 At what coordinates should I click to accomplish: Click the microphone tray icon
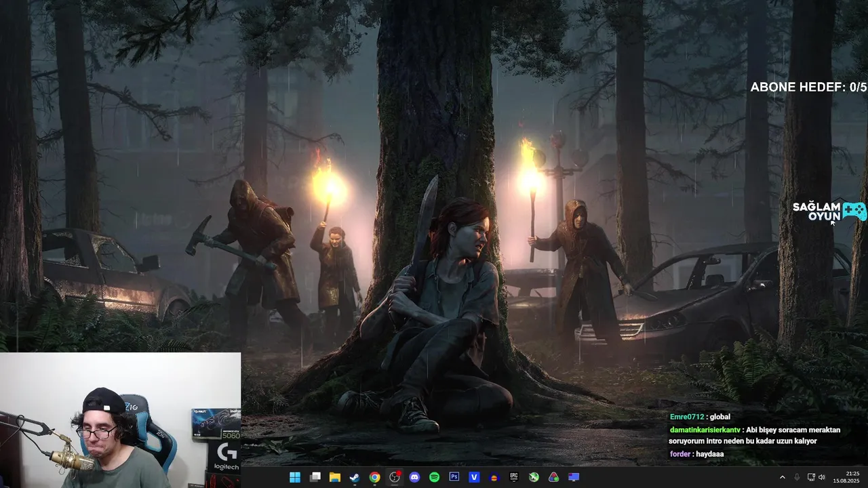(x=797, y=477)
